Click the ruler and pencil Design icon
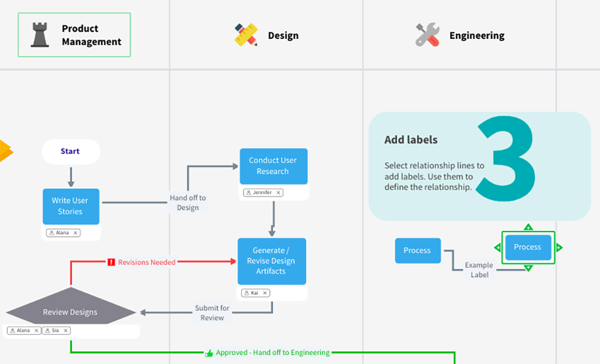This screenshot has height=364, width=600. coord(246,35)
